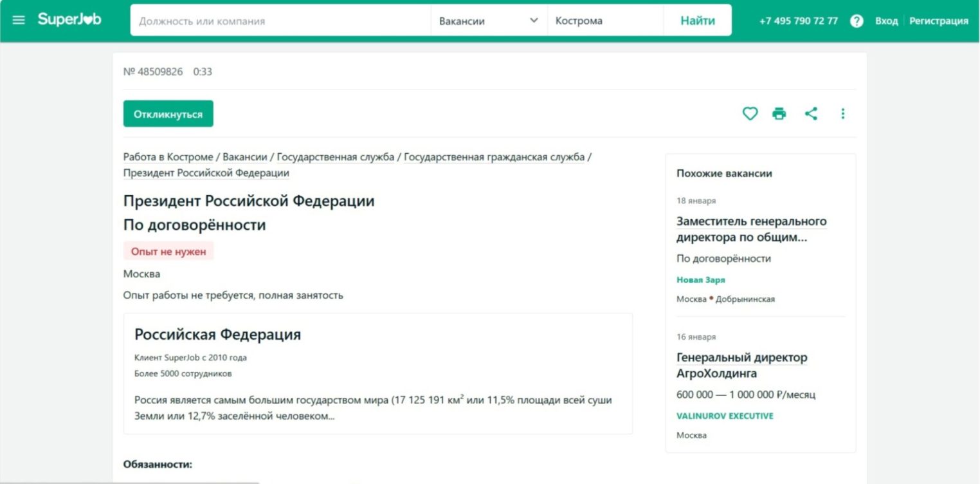Open similar vacancy Генеральный директор АгроХолдинга
980x484 pixels.
click(741, 366)
